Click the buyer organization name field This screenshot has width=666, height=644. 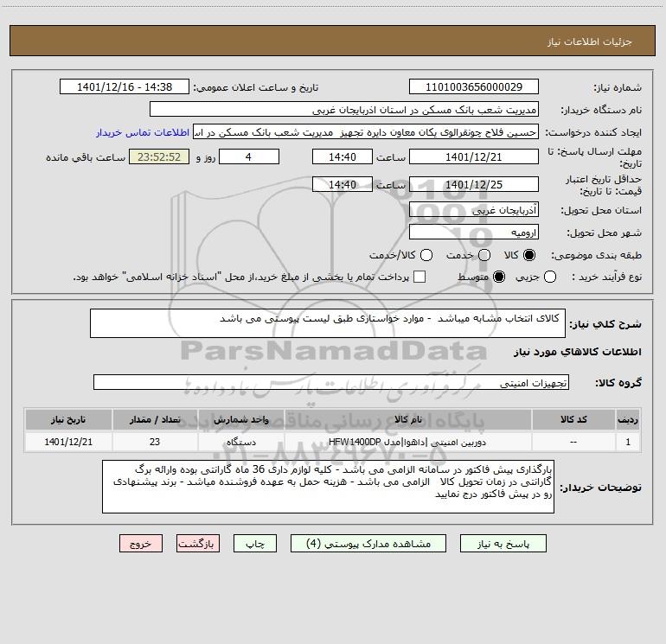(x=344, y=109)
